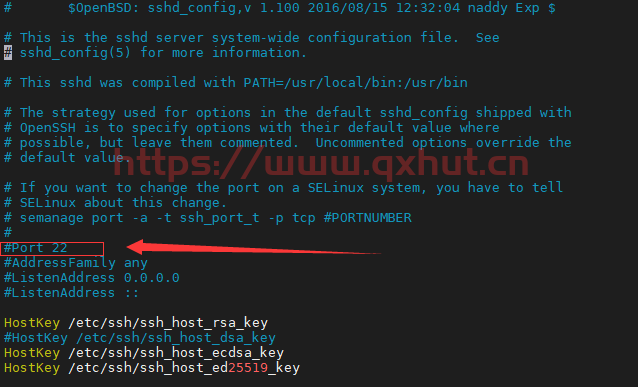Click the #ListenAddress 0.0.0.0 line
Screen dimensions: 638x387
92,278
